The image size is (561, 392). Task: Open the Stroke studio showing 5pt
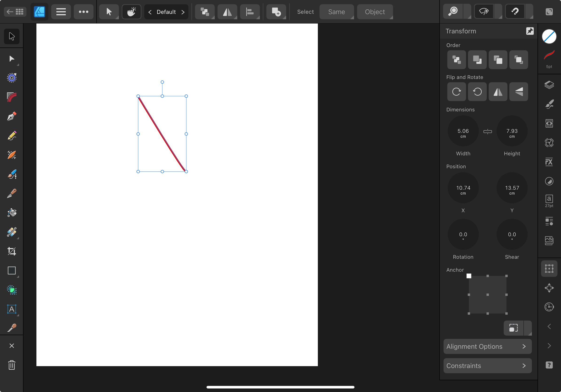pyautogui.click(x=549, y=59)
